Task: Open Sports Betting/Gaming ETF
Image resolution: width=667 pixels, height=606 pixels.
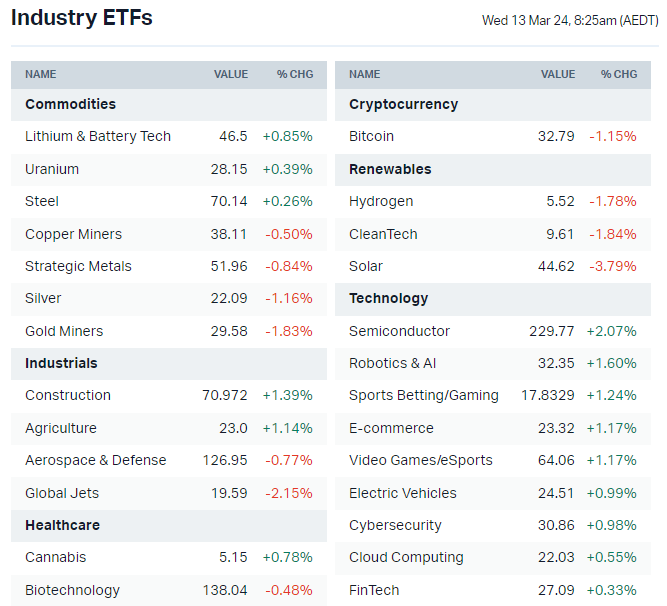Action: [x=424, y=395]
